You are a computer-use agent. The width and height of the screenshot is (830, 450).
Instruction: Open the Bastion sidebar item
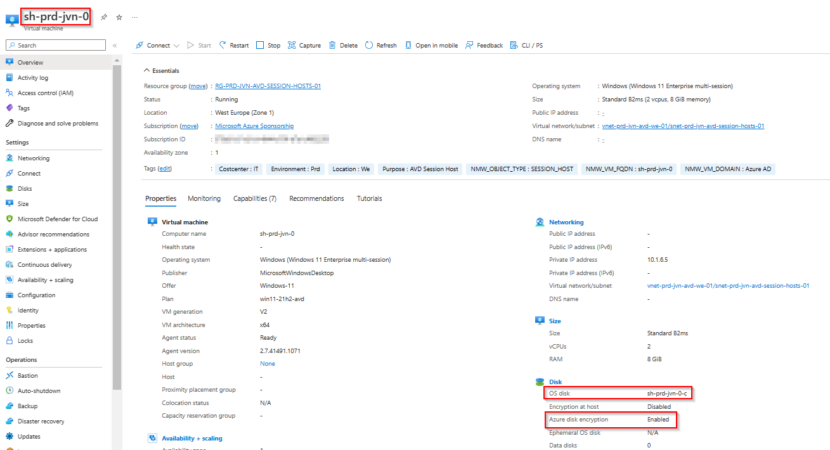click(27, 375)
